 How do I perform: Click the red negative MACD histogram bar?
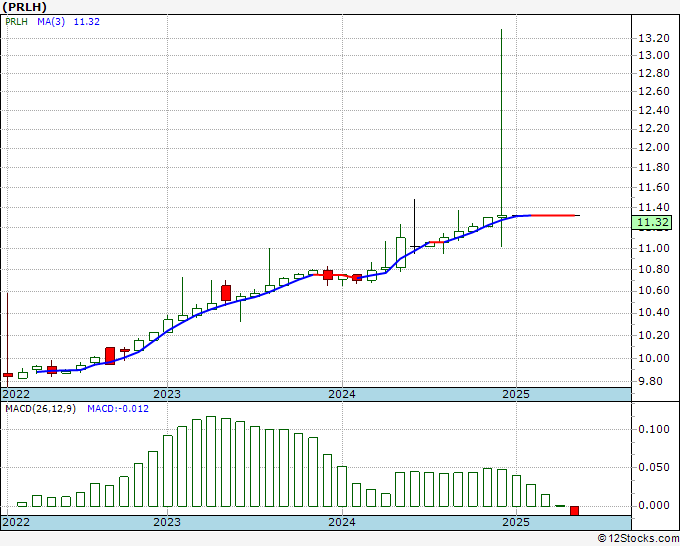(x=574, y=510)
